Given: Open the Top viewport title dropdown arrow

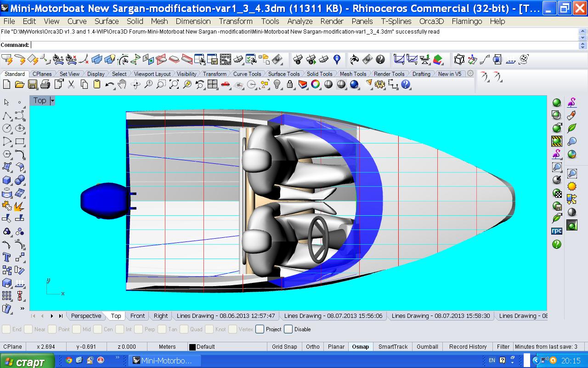Looking at the screenshot, I should coord(52,101).
